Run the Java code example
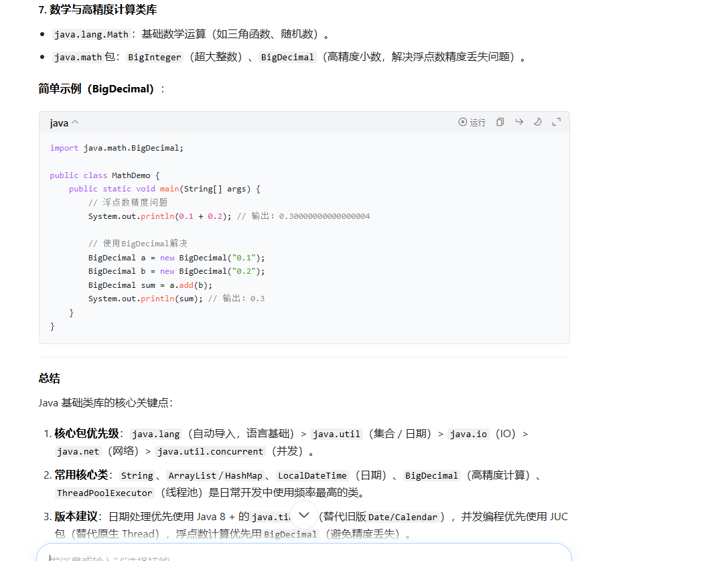Viewport: 728px width, 561px height. [x=471, y=123]
